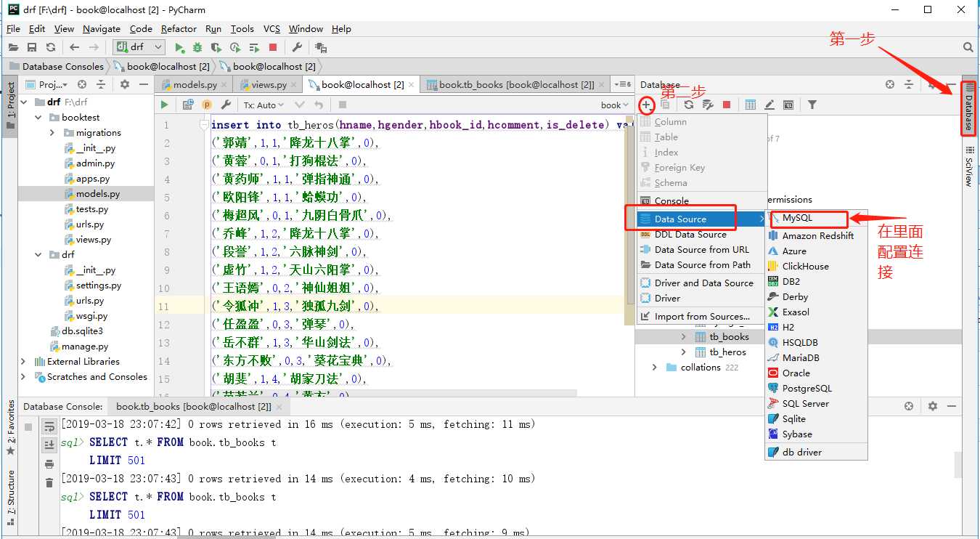Open the Refactor menu
The width and height of the screenshot is (980, 539).
(179, 29)
